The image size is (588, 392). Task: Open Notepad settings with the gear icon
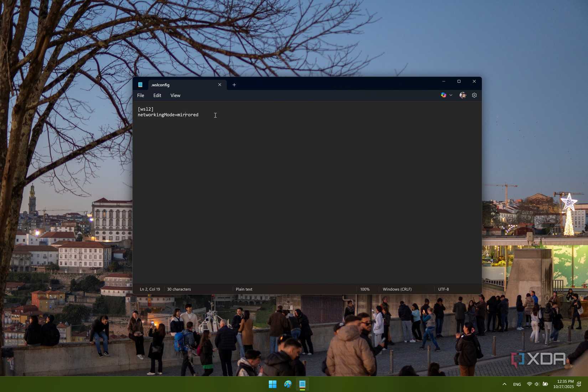click(474, 95)
